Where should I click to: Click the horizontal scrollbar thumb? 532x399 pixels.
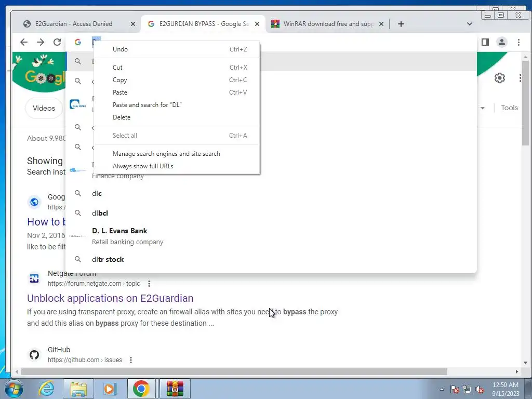pyautogui.click(x=234, y=372)
